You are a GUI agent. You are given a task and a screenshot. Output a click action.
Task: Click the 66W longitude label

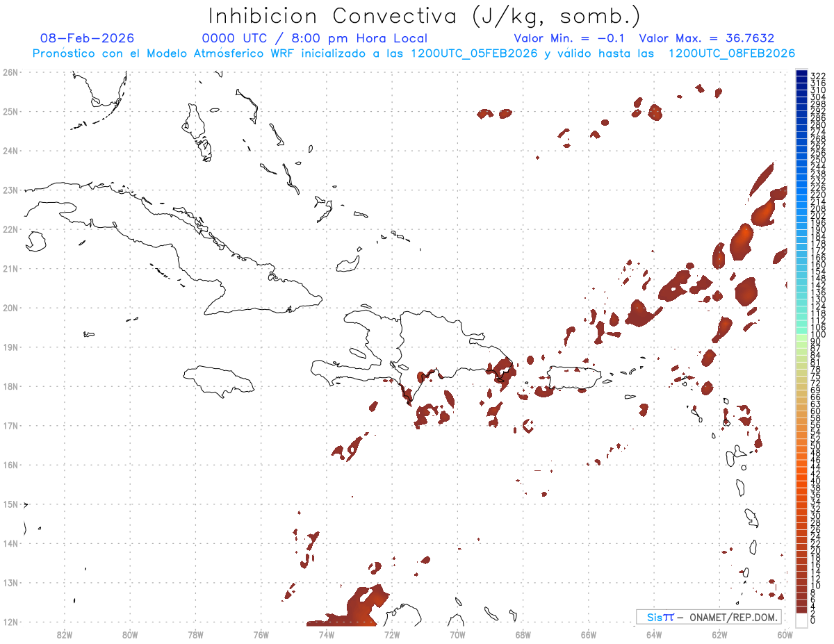pos(589,634)
